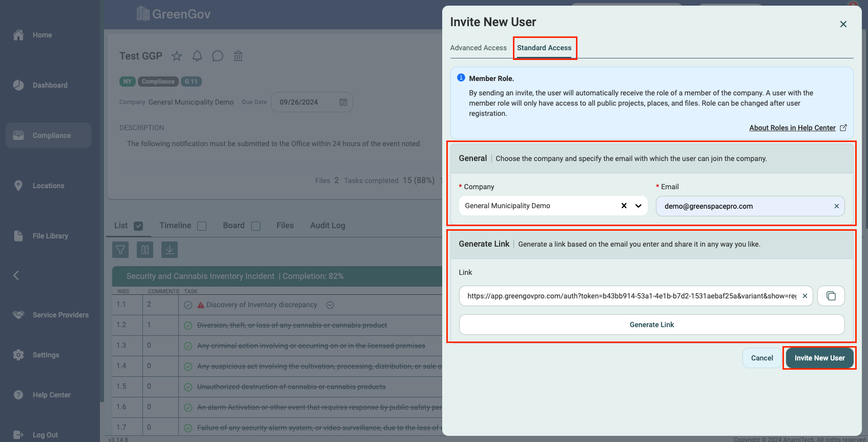
Task: Click the Generate Link button
Action: coord(652,325)
